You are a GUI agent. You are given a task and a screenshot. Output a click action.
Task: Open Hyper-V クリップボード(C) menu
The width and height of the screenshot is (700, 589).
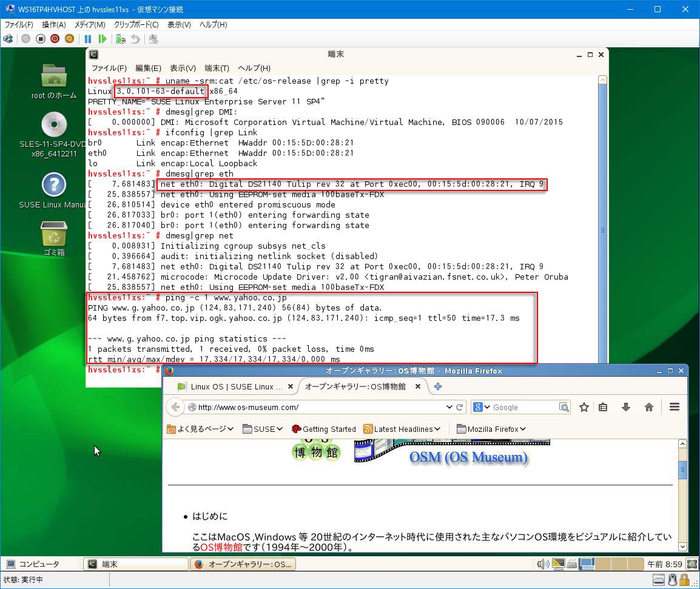pos(136,24)
